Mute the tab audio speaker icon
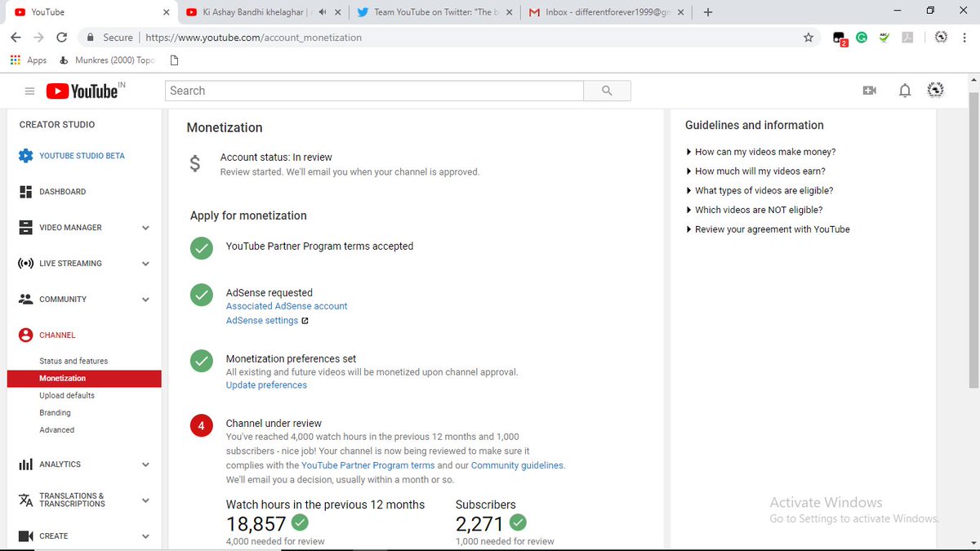980x551 pixels. [x=323, y=12]
